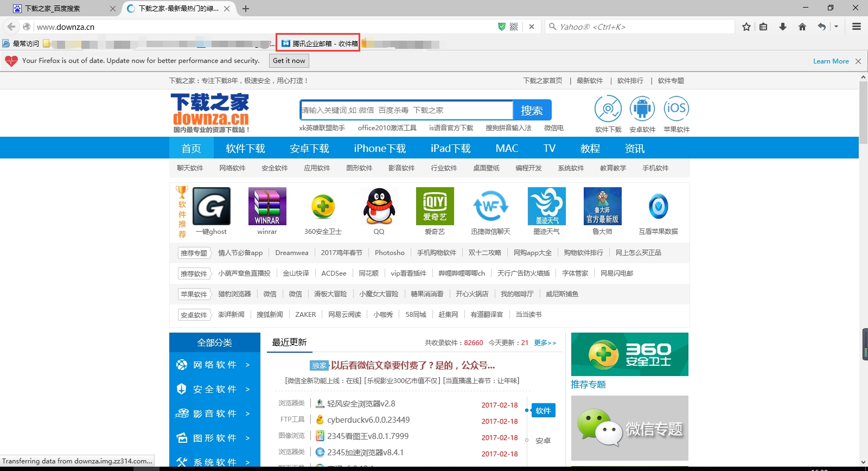Select the 一键ghost software icon
Screen dimensions: 868x471
[x=212, y=206]
